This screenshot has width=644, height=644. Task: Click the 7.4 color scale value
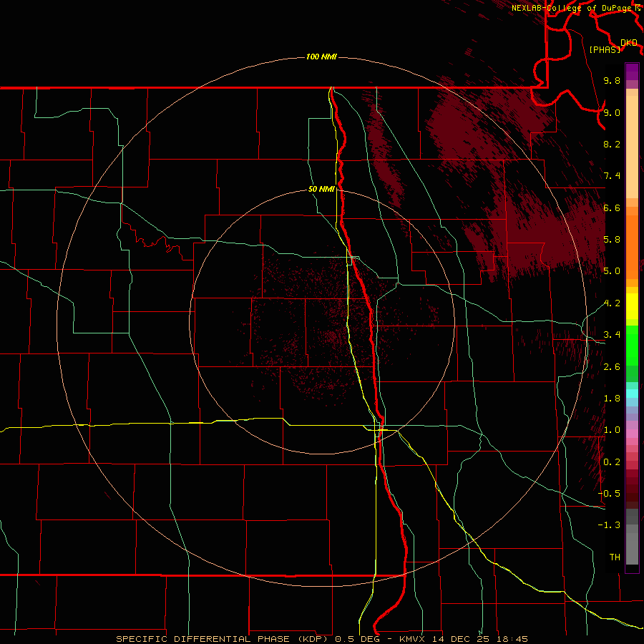pos(612,176)
